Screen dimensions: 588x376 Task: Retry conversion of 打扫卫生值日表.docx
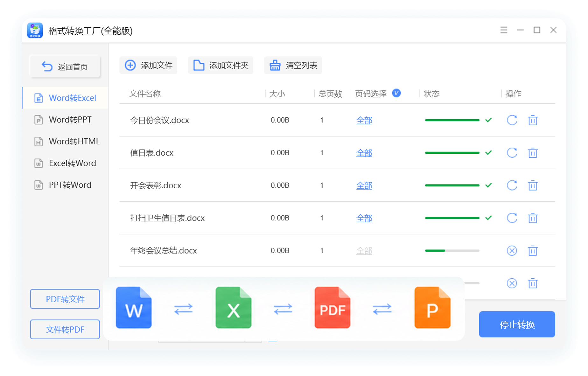point(512,218)
